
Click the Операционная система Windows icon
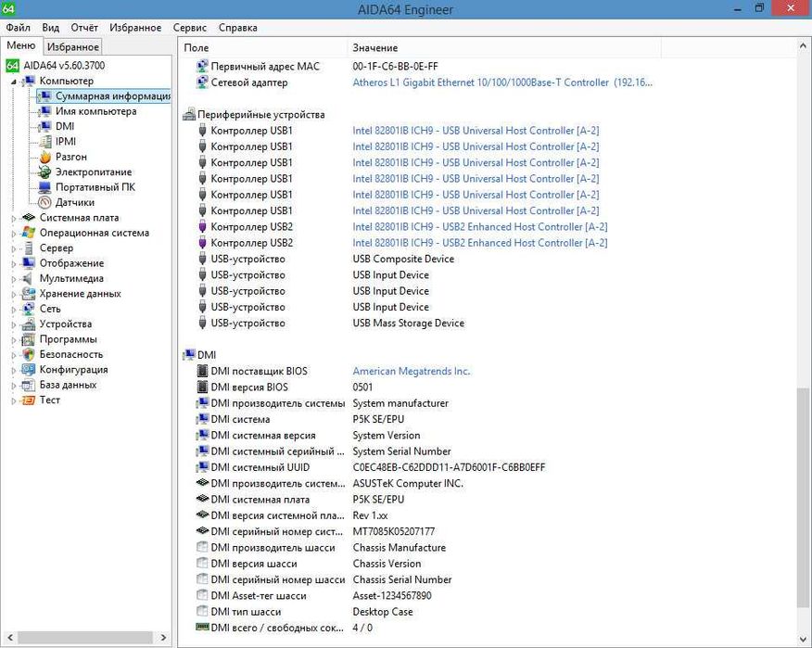pyautogui.click(x=29, y=233)
